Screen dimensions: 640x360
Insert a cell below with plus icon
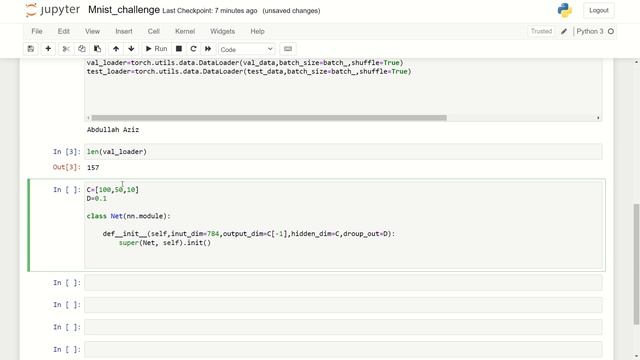point(48,49)
